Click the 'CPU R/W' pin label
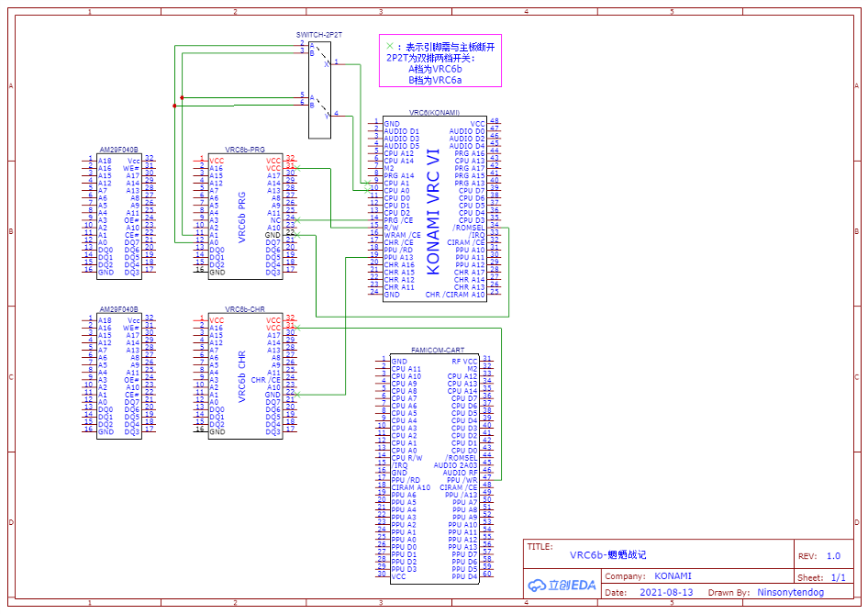Viewport: 868px width, 614px height. point(406,458)
